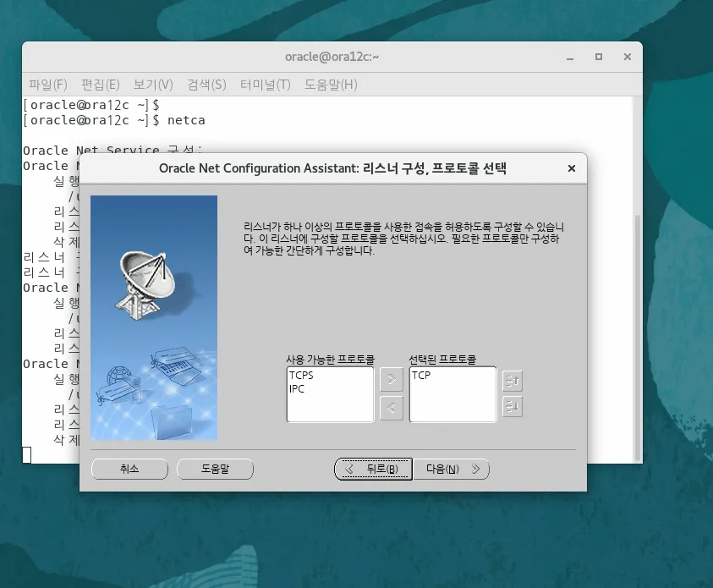
Task: Move selected protocol down in order
Action: tap(513, 407)
